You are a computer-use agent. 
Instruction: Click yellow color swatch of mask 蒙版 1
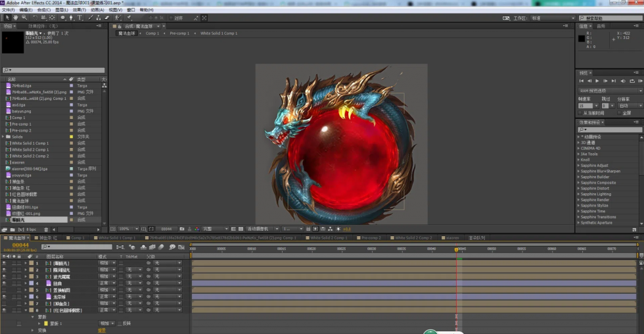(x=46, y=323)
